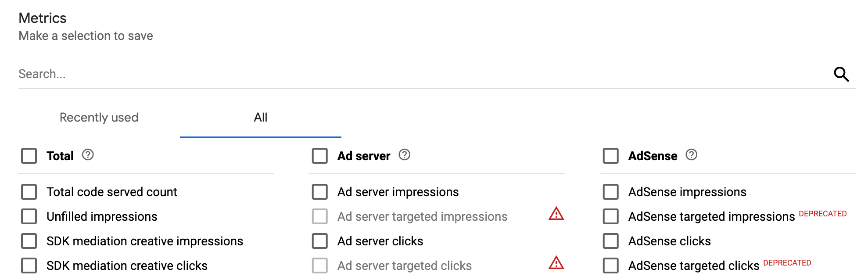Open the help tooltip next to Total
This screenshot has width=868, height=280.
click(x=87, y=155)
